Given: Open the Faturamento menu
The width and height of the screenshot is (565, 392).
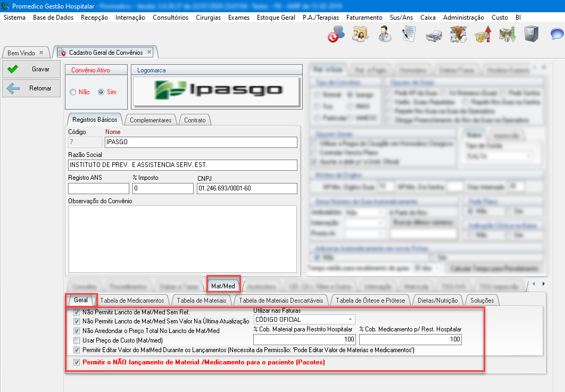Looking at the screenshot, I should tap(364, 18).
